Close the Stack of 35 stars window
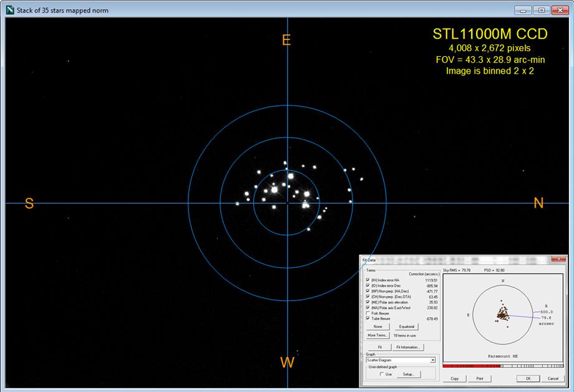 559,10
